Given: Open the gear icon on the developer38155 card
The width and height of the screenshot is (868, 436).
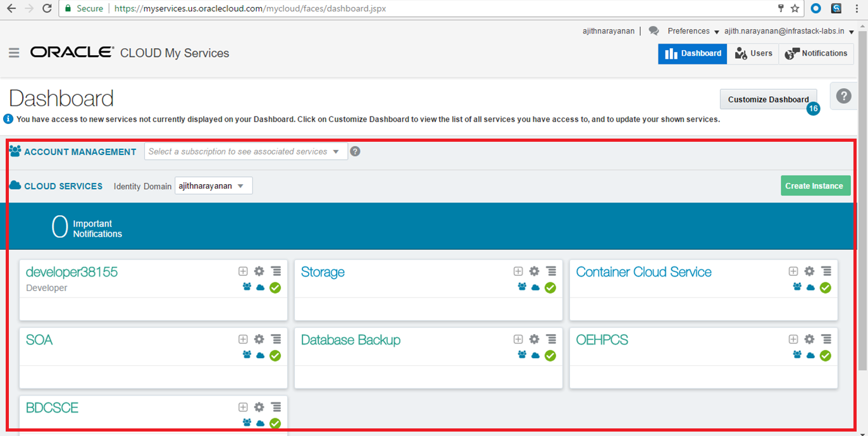Looking at the screenshot, I should [259, 271].
